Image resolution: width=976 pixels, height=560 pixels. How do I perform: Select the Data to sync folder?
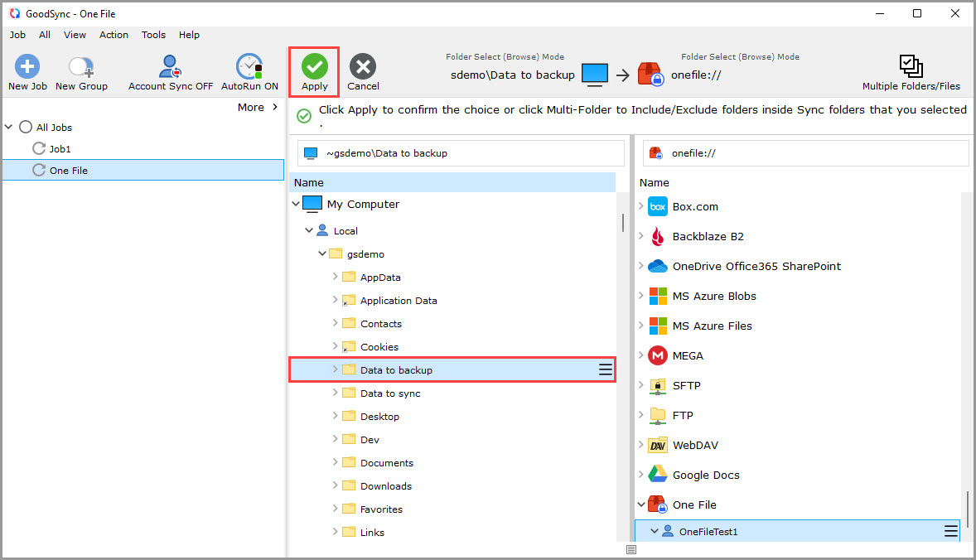(x=390, y=393)
